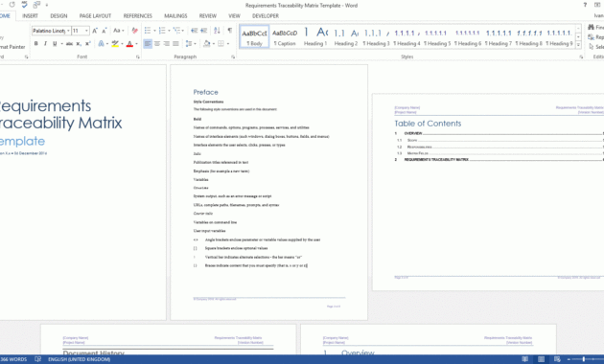Toggle Italic formatting
Image resolution: width=604 pixels, height=364 pixels.
pyautogui.click(x=45, y=43)
